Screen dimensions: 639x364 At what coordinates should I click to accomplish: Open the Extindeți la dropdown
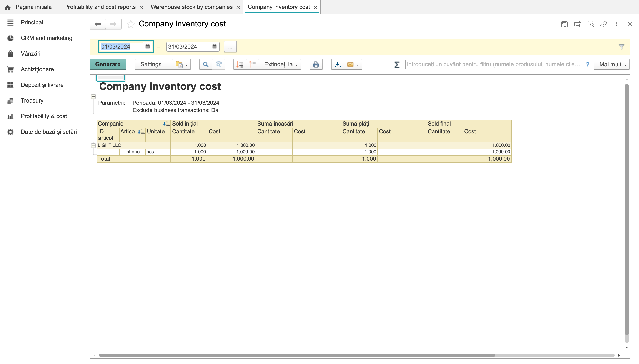(x=280, y=64)
